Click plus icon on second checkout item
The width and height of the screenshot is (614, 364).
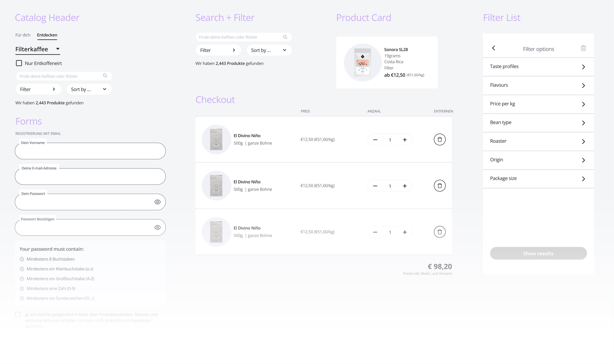click(404, 186)
